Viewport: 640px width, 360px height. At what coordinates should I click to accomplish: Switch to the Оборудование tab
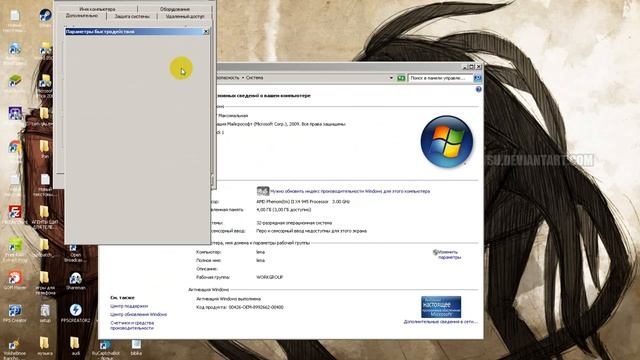pyautogui.click(x=175, y=9)
